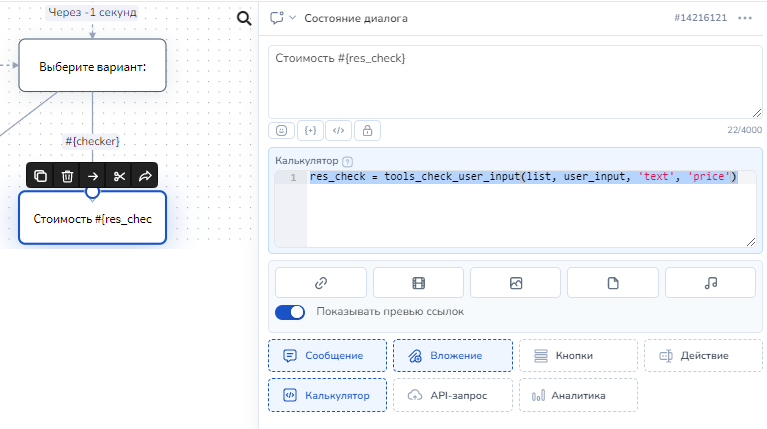The height and width of the screenshot is (429, 767).
Task: Add a Кнопки section
Action: (578, 355)
